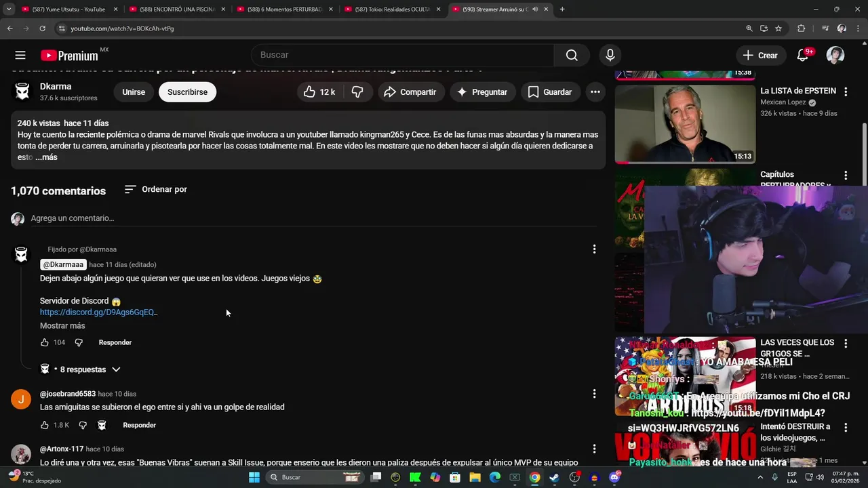Open the Dkarma channel avatar
Screen dimensions: 868x488
22,92
